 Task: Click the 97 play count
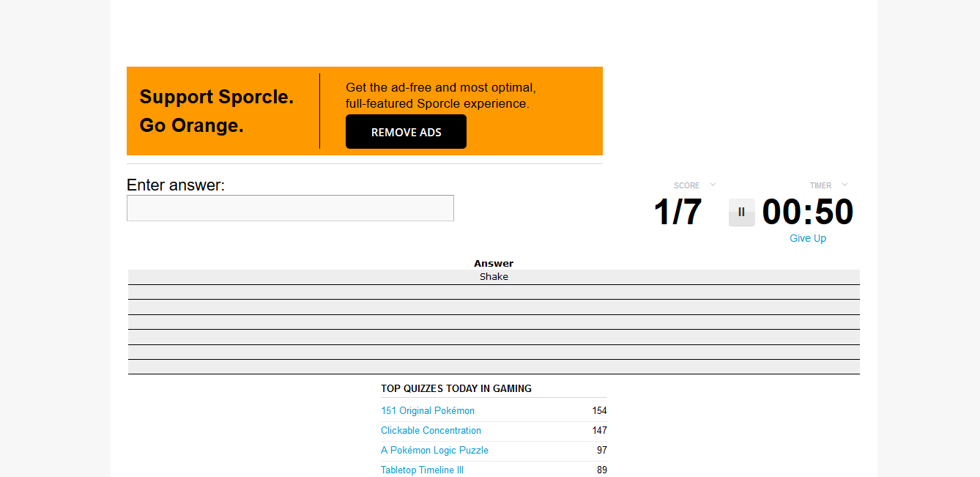point(602,451)
